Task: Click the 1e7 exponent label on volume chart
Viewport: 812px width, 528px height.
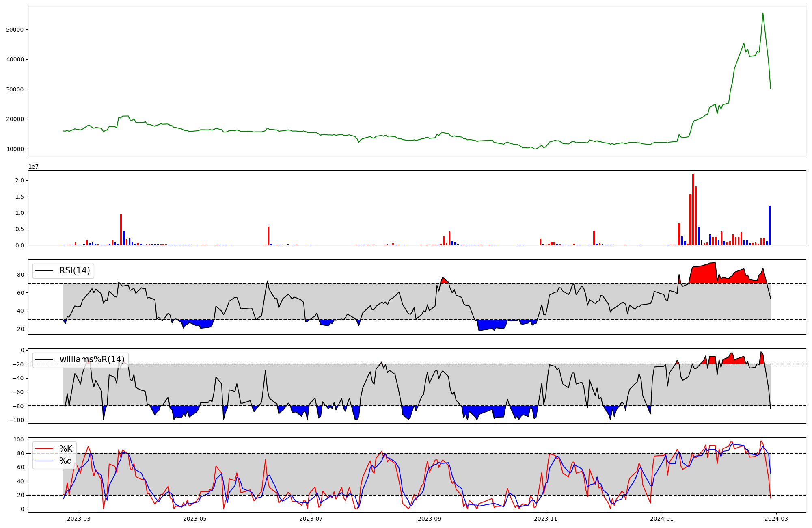Action: coord(33,167)
